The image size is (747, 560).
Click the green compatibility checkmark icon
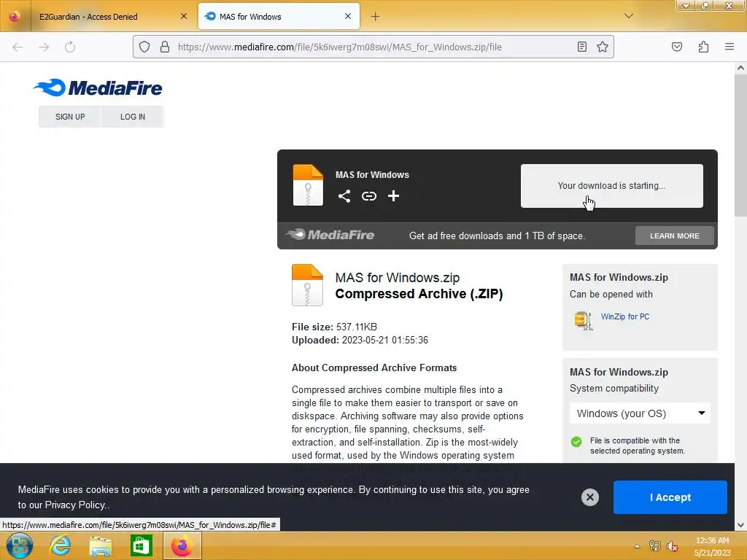[576, 442]
